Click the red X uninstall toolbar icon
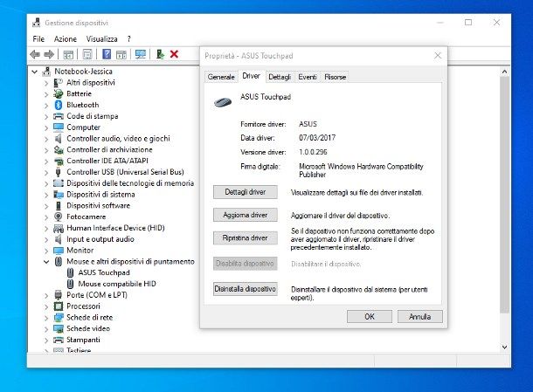This screenshot has height=392, width=533. (174, 54)
